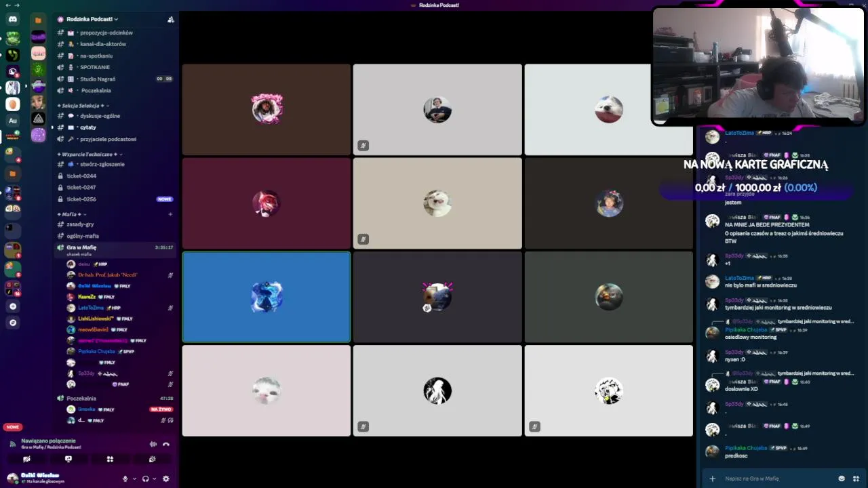Select the egg avatar server icon
Screen dimensions: 868x488
(x=12, y=104)
